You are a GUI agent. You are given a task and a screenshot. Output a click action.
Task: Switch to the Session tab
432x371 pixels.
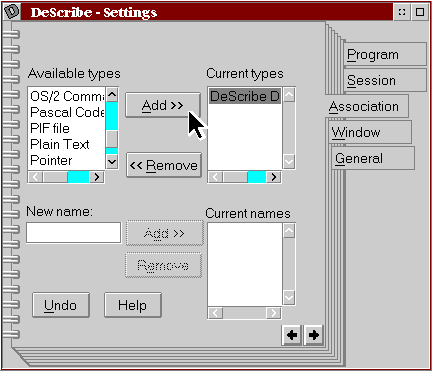point(385,80)
